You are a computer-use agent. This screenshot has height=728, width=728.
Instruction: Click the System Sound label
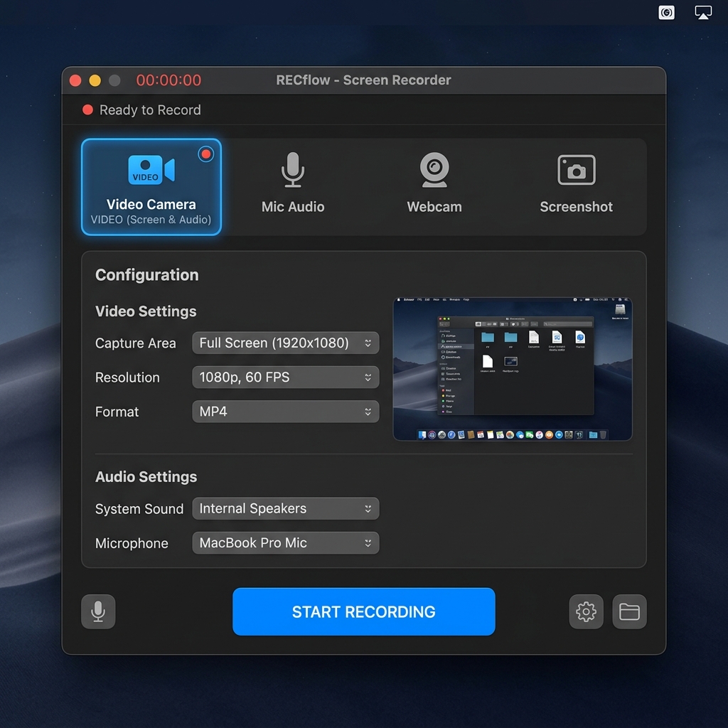click(x=139, y=509)
